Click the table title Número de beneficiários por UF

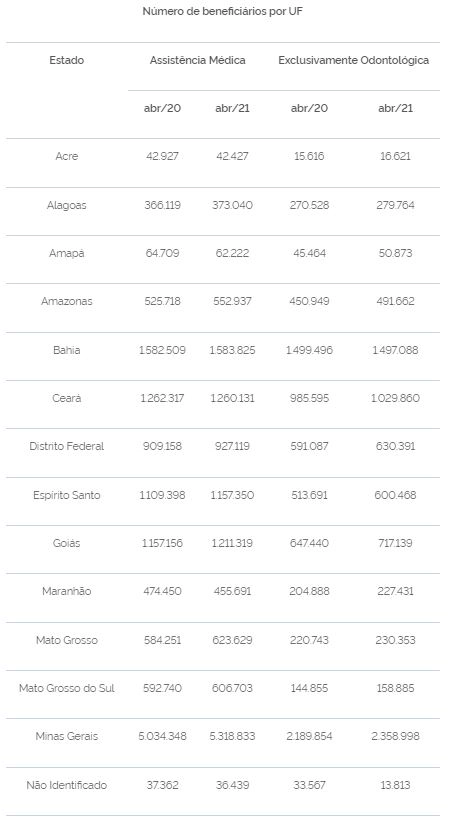(223, 11)
